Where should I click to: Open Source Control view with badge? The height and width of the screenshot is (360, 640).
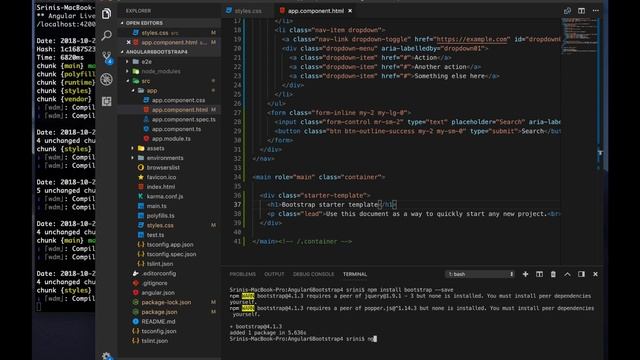107,58
